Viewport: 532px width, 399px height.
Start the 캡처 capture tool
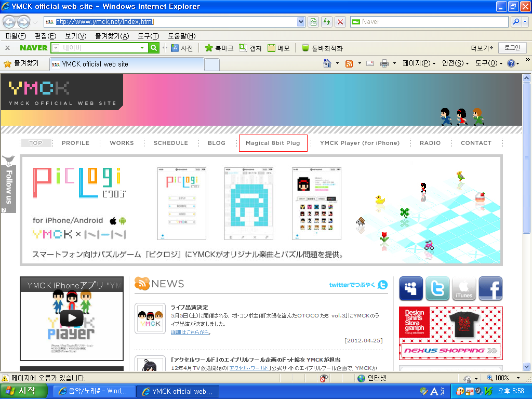[250, 48]
